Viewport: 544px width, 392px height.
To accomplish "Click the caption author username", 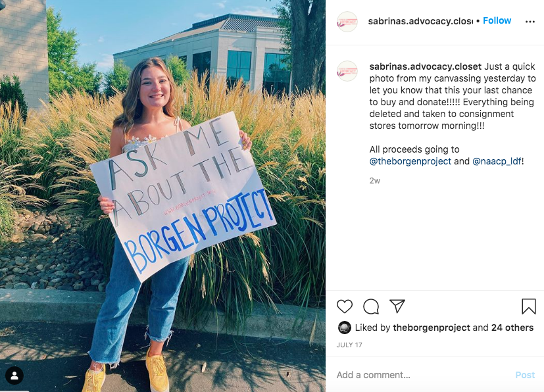I will pos(425,66).
